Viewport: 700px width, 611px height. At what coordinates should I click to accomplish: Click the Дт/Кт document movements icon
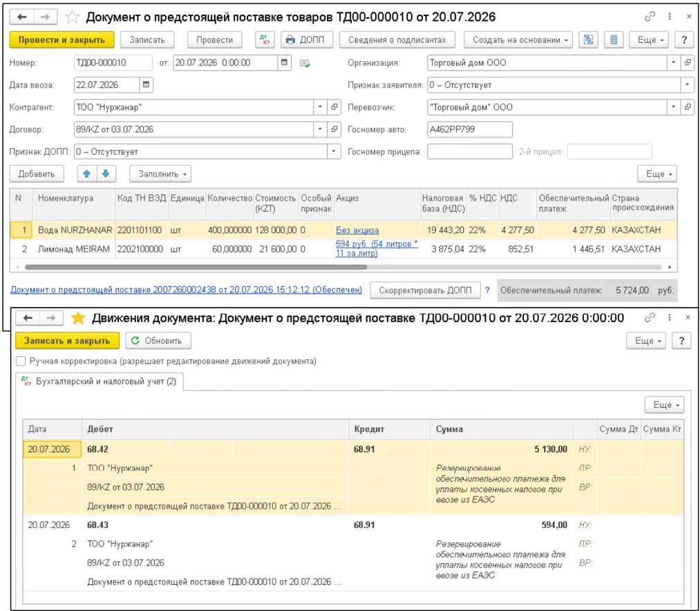pos(265,40)
